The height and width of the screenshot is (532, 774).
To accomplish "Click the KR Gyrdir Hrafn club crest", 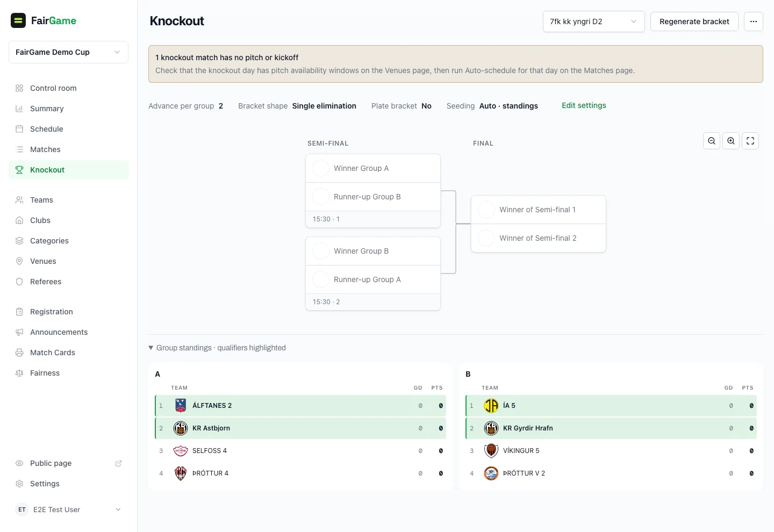I will click(491, 428).
